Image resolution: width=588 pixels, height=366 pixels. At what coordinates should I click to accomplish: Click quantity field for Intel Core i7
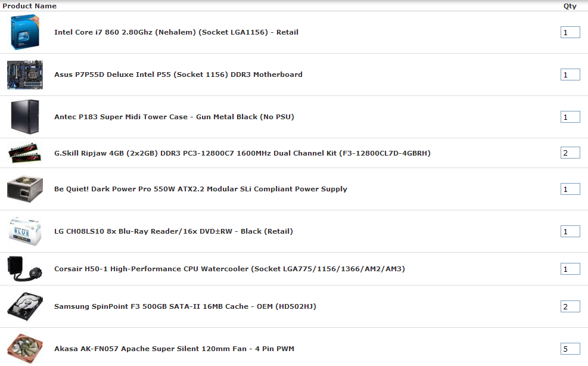click(570, 32)
